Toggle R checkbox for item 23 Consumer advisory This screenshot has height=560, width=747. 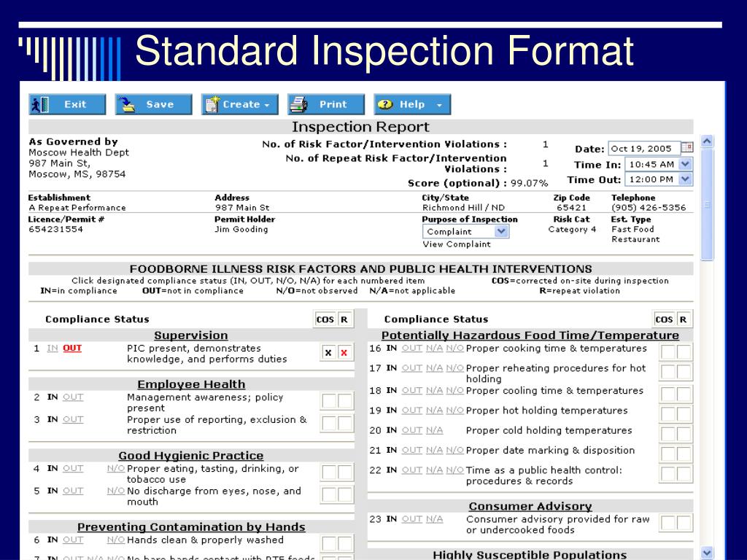click(684, 523)
